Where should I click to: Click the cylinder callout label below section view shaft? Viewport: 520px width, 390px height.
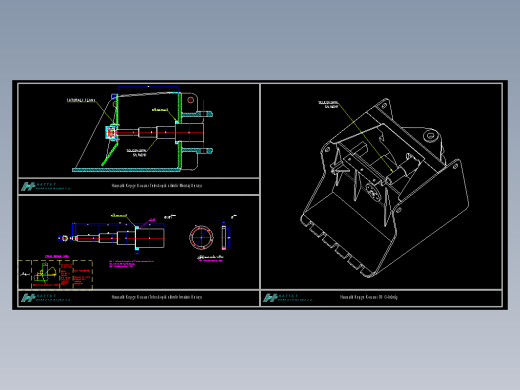(136, 153)
